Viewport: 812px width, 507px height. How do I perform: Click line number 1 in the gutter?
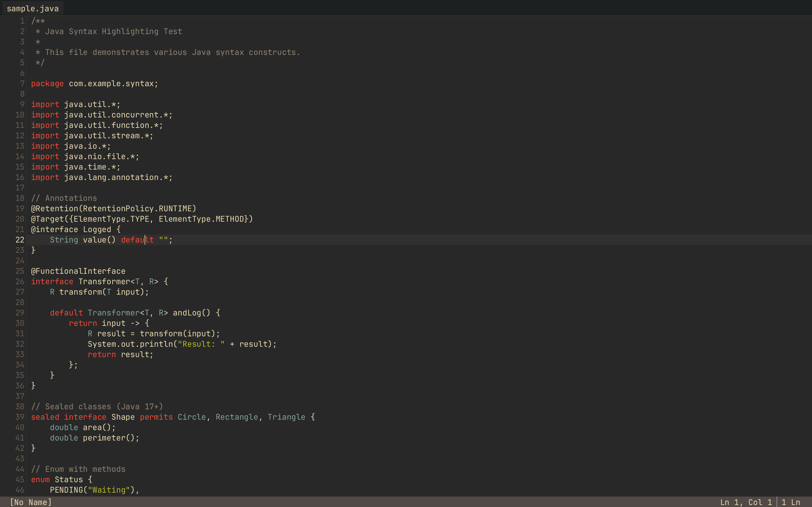(22, 21)
